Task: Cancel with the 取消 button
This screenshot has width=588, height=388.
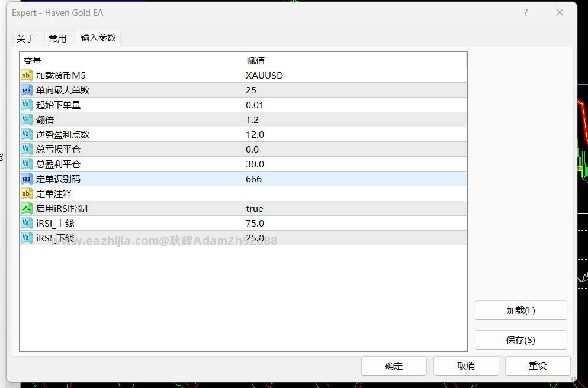Action: [x=466, y=366]
